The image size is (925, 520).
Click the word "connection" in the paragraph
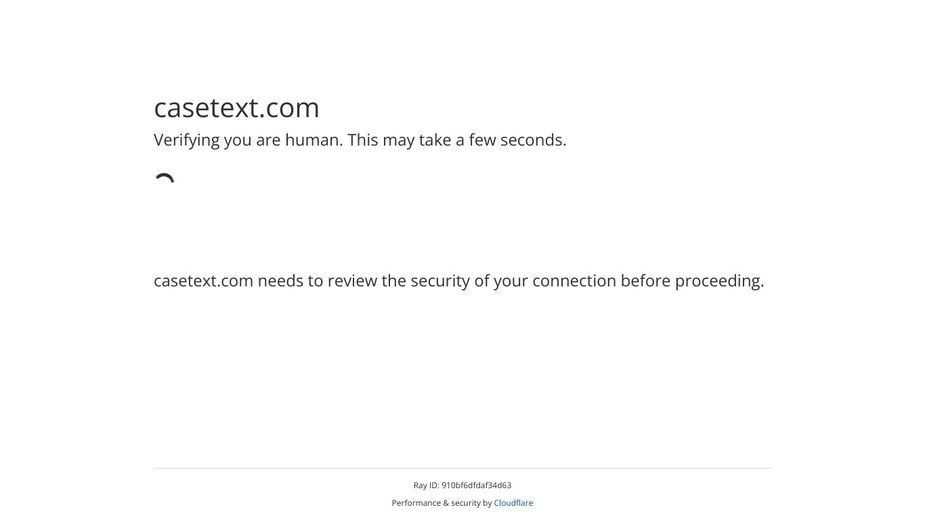[x=574, y=281]
